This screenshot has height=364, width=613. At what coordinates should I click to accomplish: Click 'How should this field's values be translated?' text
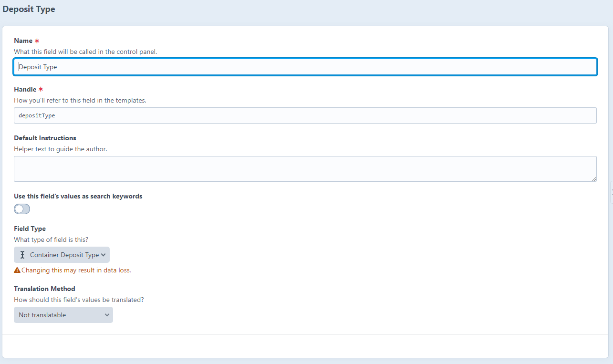(79, 300)
